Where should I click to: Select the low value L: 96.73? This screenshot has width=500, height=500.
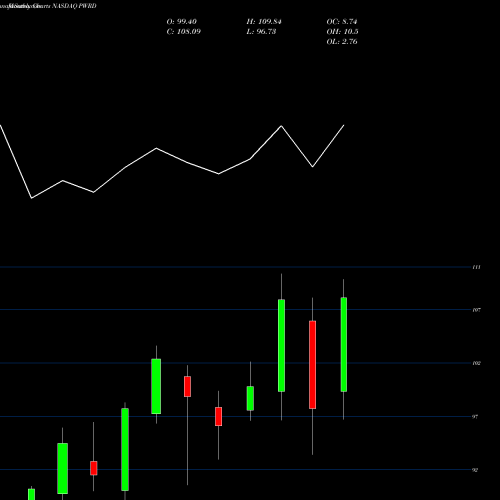click(x=261, y=32)
